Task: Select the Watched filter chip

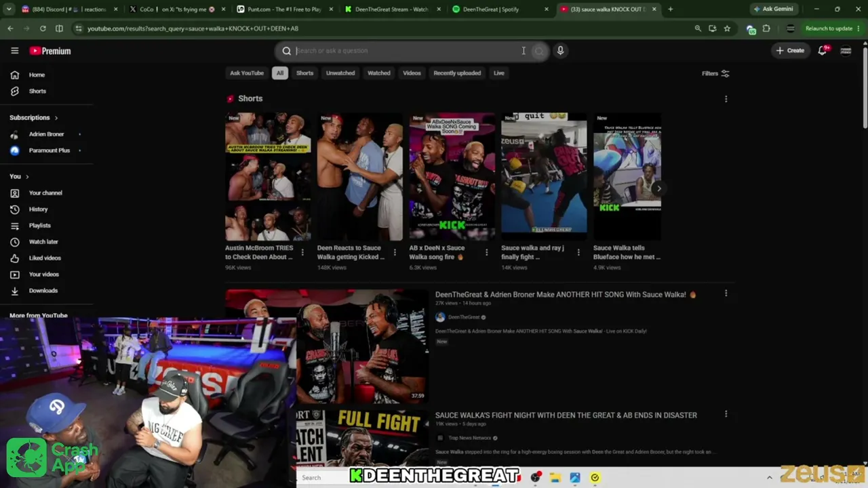Action: pos(379,73)
